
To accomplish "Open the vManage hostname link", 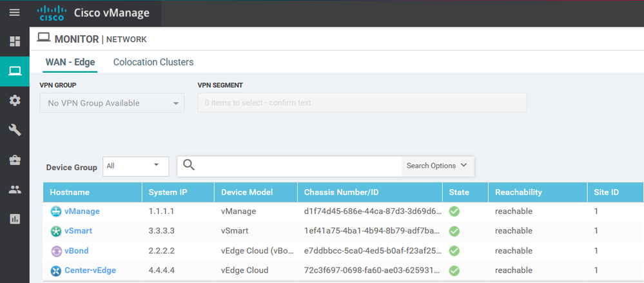I will 82,211.
